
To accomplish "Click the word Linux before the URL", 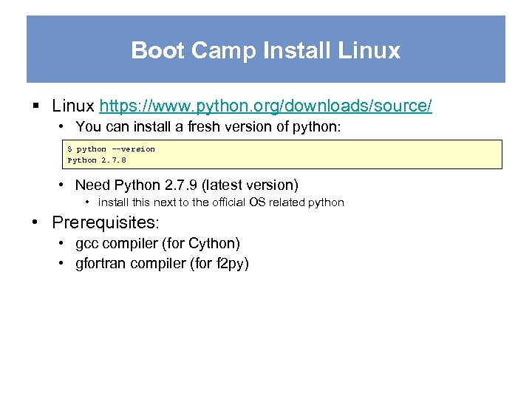I will (x=74, y=106).
